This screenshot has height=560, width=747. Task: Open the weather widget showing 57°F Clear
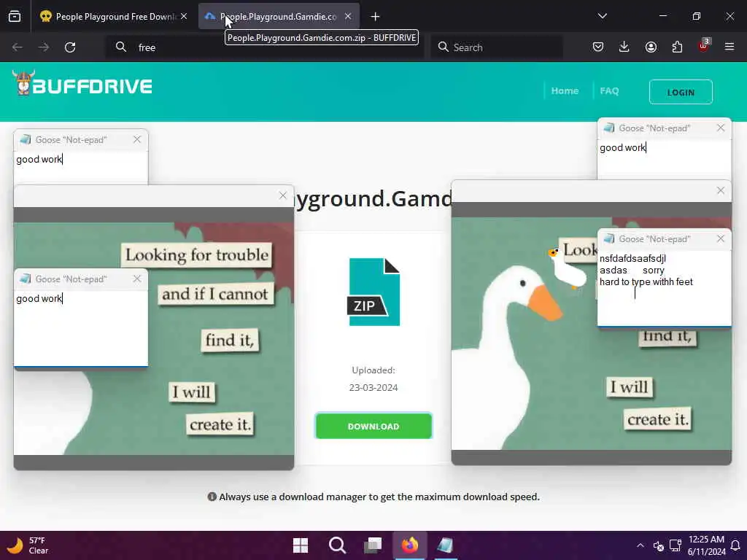pos(28,545)
